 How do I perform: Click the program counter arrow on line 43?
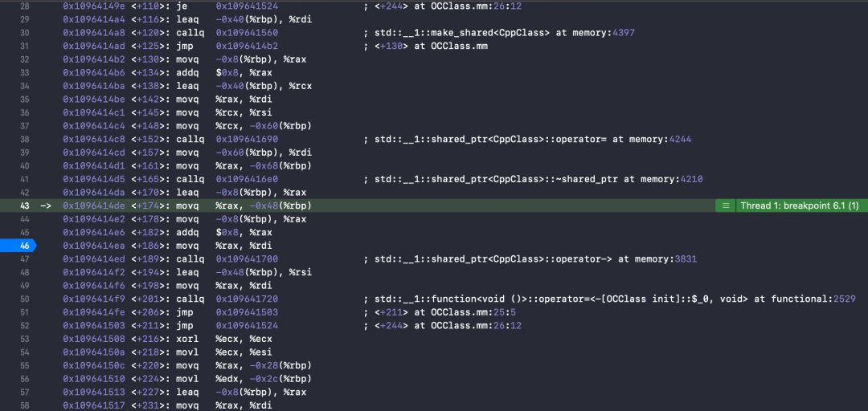pyautogui.click(x=46, y=205)
